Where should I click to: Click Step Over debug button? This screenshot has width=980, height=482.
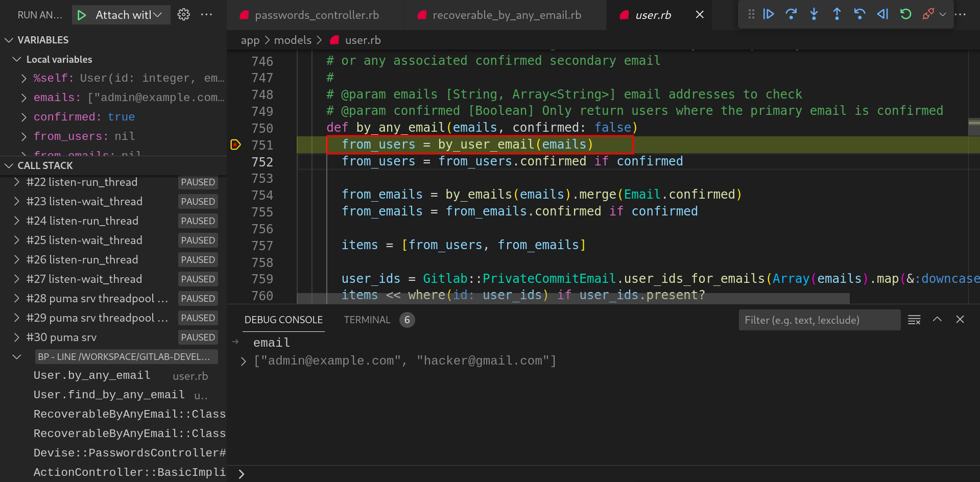click(x=791, y=14)
